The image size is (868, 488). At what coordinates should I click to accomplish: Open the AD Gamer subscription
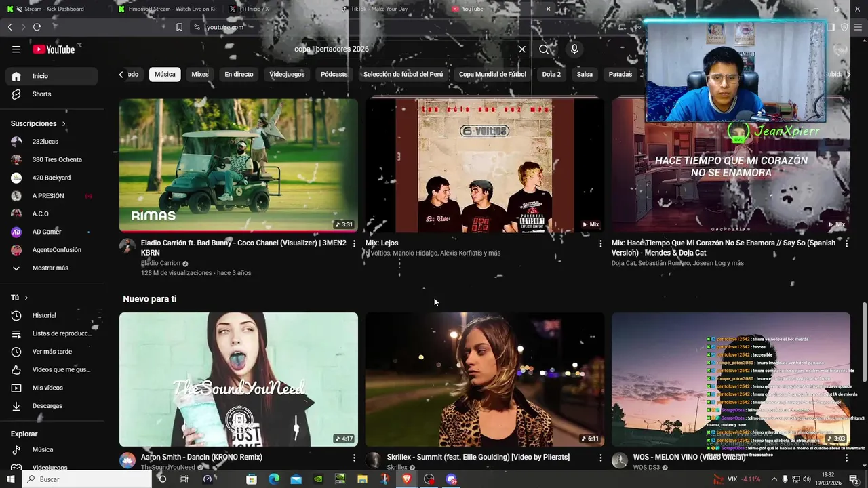coord(52,232)
